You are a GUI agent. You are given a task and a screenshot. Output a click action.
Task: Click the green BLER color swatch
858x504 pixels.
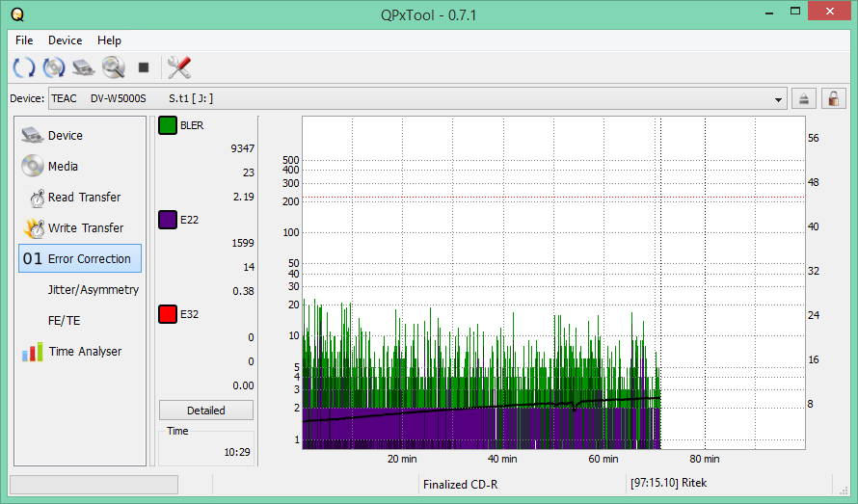[x=168, y=125]
